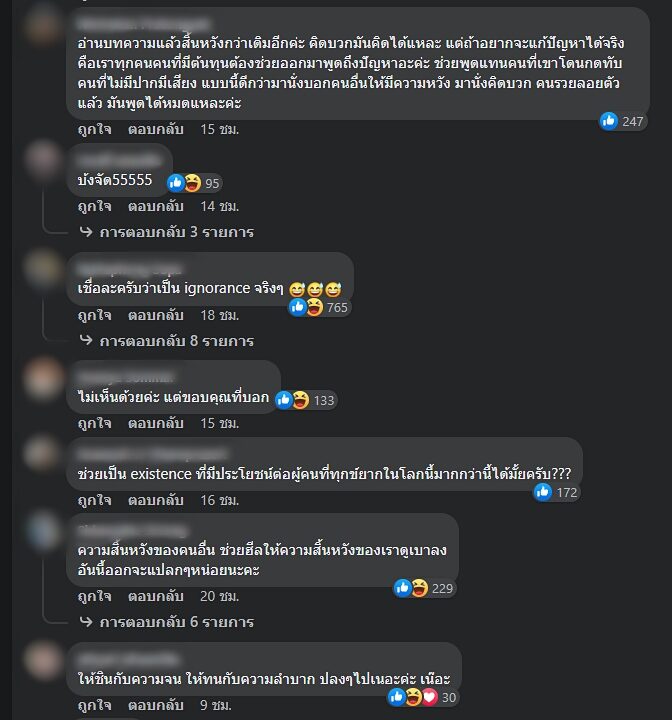Click the heart reaction icon showing 30
Screen dimensions: 672x720
429,698
